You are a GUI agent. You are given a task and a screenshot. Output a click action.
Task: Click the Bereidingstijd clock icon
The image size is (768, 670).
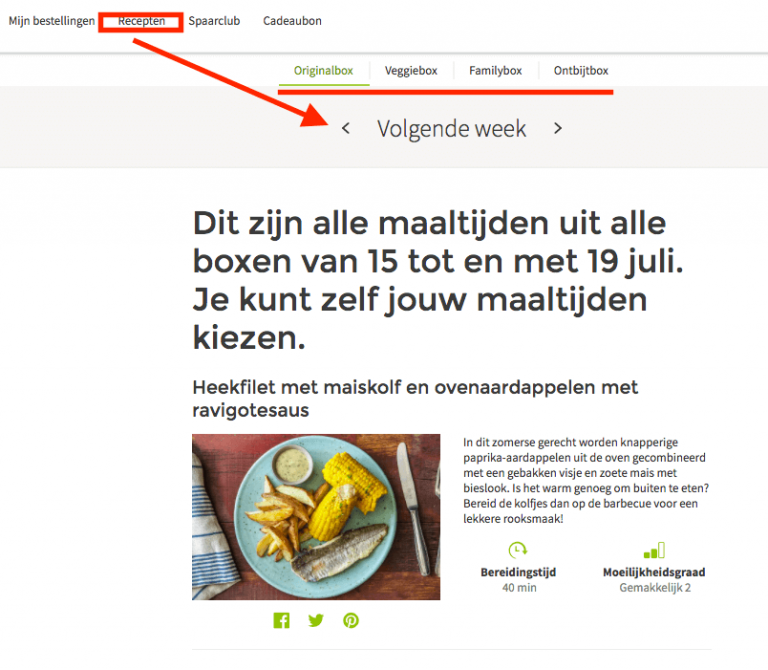[x=518, y=550]
